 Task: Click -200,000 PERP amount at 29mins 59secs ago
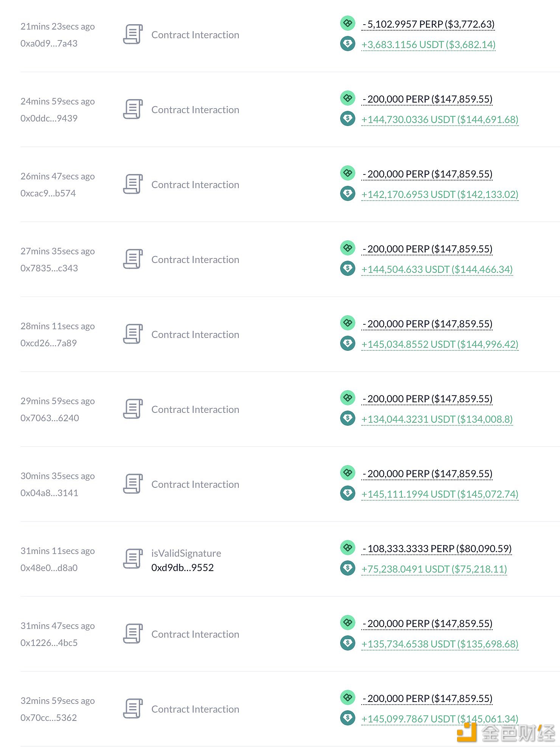pyautogui.click(x=427, y=399)
